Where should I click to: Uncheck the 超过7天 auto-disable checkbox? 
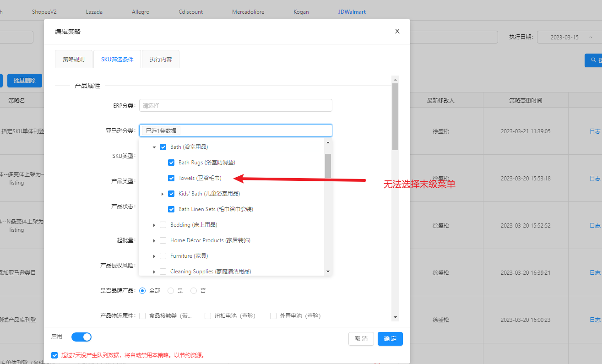[x=55, y=355]
